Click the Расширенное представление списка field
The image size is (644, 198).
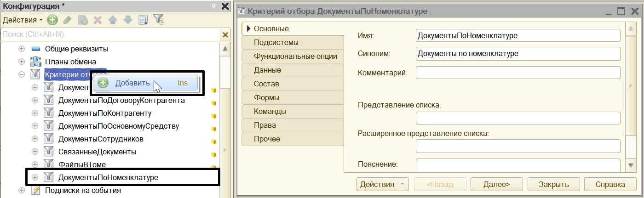click(518, 146)
